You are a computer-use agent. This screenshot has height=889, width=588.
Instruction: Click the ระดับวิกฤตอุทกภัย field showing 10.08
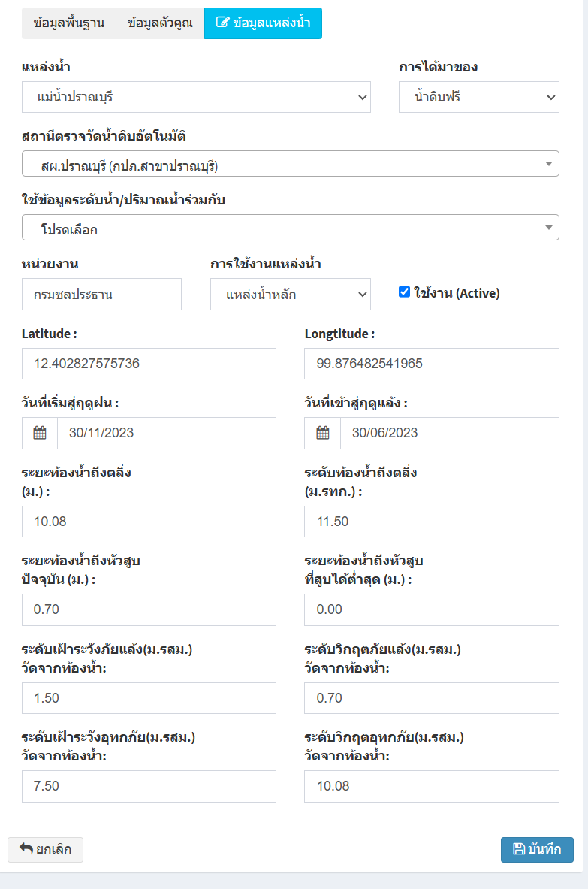click(x=432, y=786)
